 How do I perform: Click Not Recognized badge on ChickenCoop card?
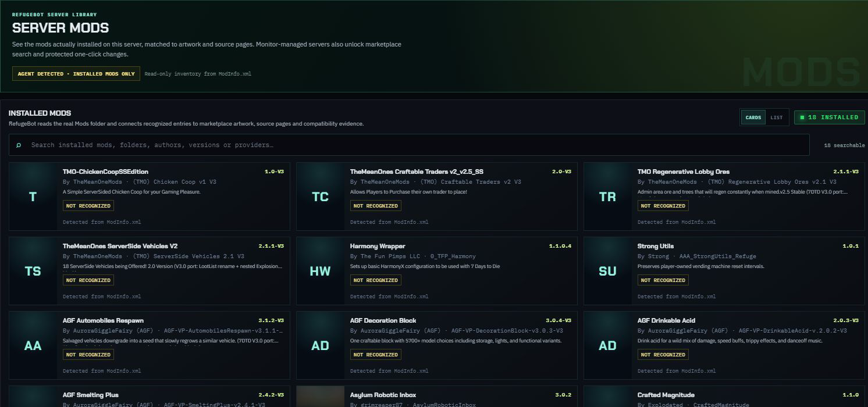88,206
